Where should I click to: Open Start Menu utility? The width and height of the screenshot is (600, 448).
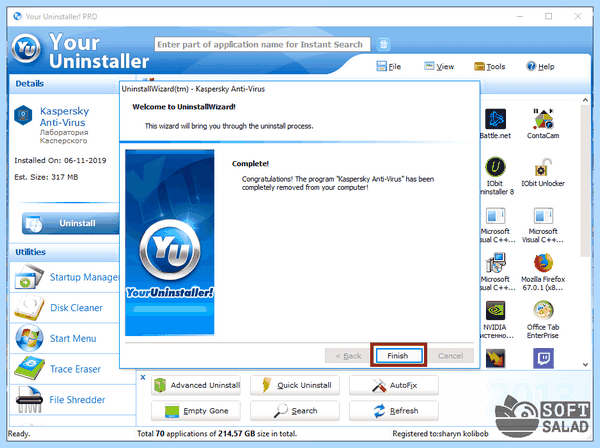click(64, 338)
